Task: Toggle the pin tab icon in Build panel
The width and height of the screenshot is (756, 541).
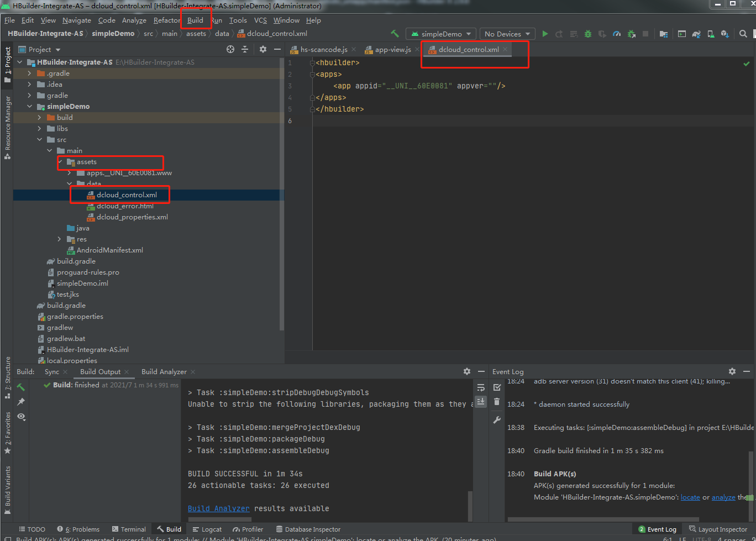Action: coord(21,402)
